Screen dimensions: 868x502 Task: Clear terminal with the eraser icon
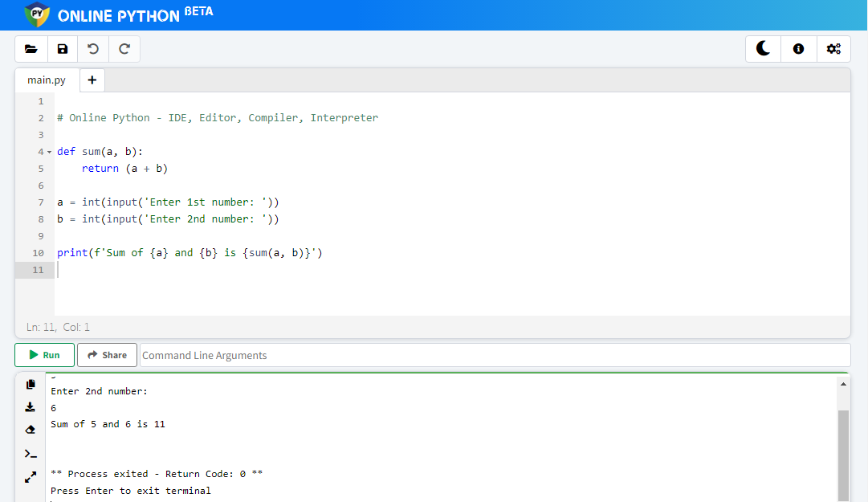pyautogui.click(x=31, y=431)
